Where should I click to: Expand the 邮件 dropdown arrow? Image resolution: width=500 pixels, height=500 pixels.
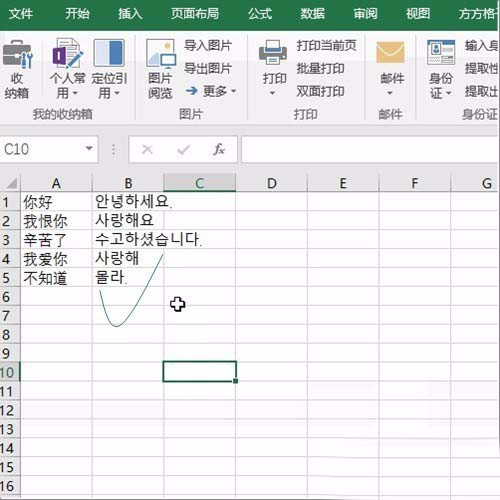tap(390, 93)
